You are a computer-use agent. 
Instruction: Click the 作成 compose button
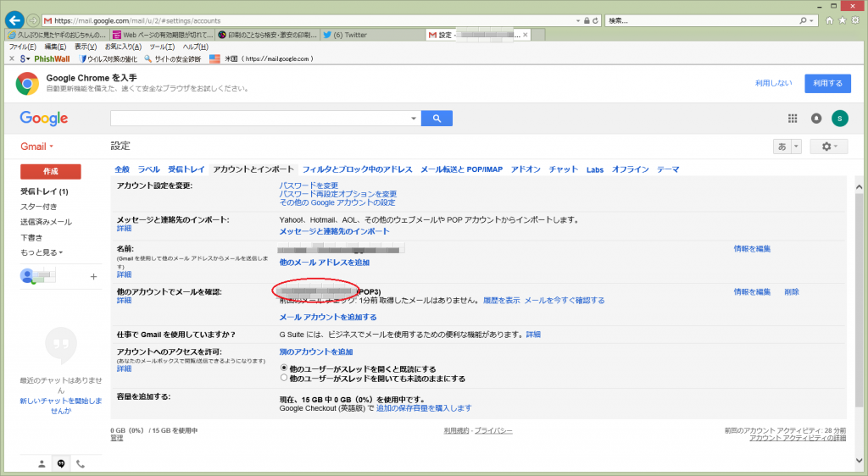[50, 171]
